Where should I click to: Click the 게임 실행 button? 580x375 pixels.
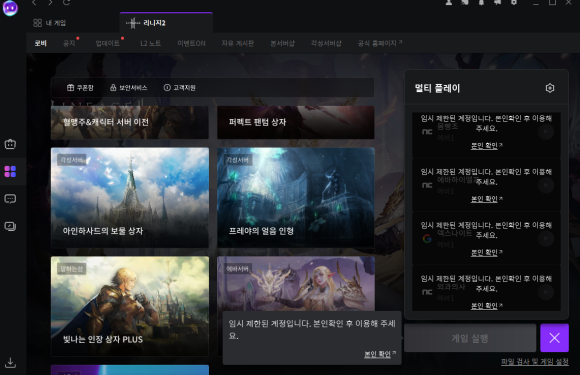[470, 338]
